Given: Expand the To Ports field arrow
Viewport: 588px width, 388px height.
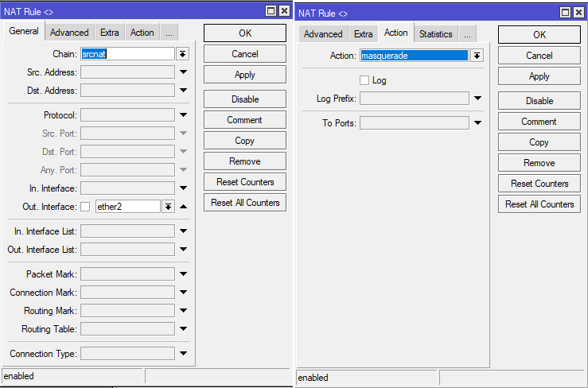Looking at the screenshot, I should coord(477,123).
